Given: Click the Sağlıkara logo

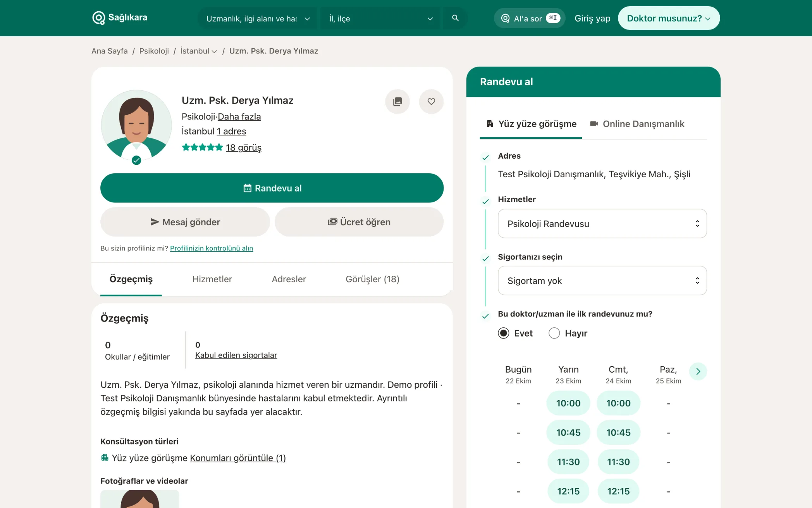Looking at the screenshot, I should click(120, 18).
